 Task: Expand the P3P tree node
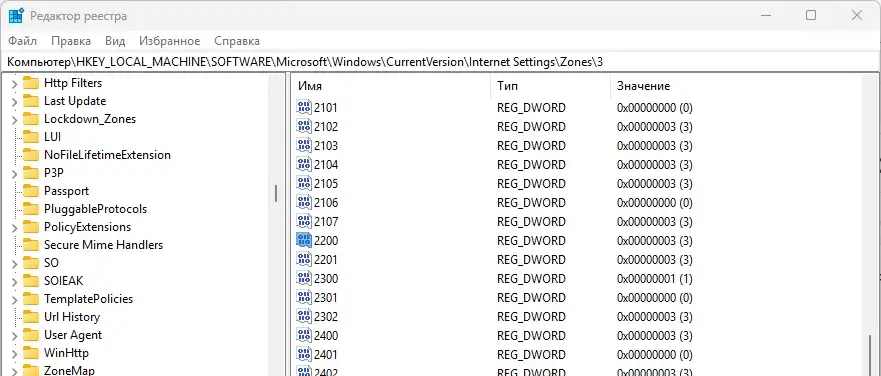tap(14, 174)
